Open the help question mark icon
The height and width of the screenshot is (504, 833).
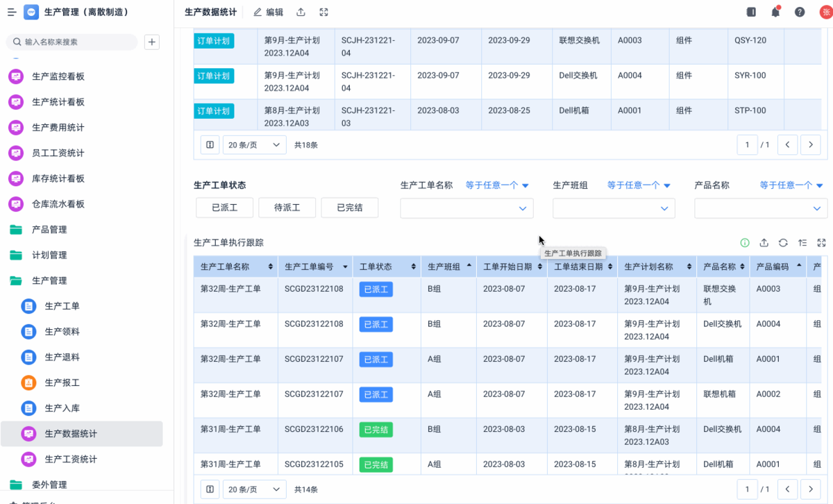[x=800, y=12]
